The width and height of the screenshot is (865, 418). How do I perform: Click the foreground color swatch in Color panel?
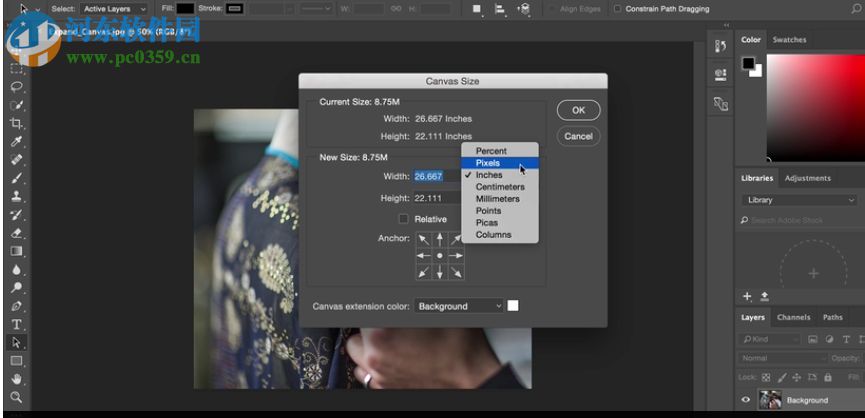point(748,63)
